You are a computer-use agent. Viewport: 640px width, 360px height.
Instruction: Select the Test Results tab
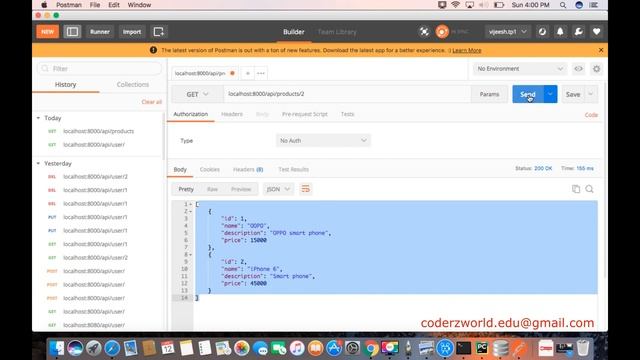tap(293, 169)
